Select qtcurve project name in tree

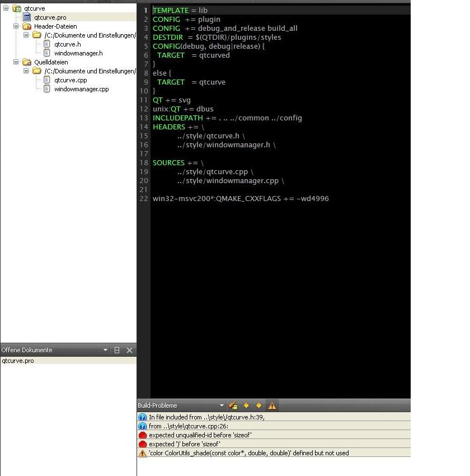tap(34, 8)
